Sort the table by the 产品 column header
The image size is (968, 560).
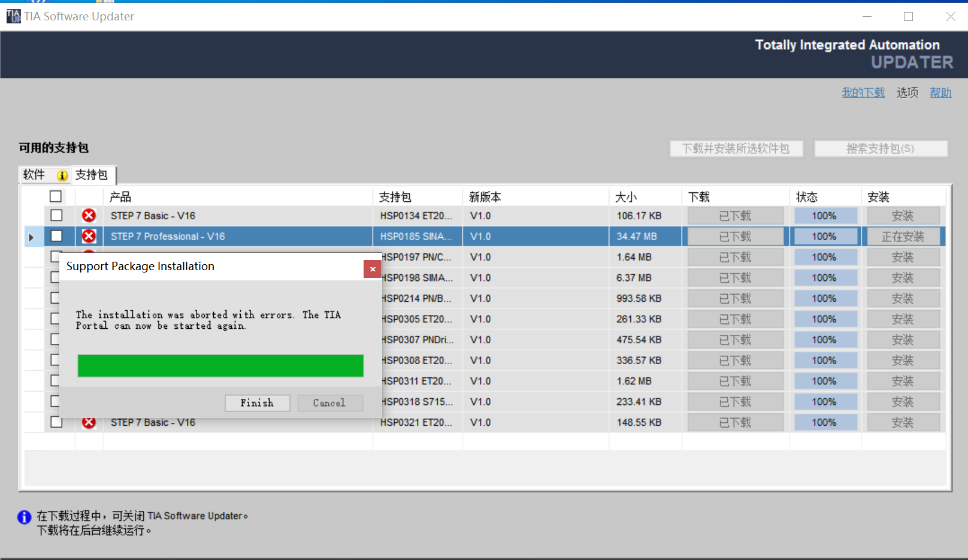click(x=120, y=197)
